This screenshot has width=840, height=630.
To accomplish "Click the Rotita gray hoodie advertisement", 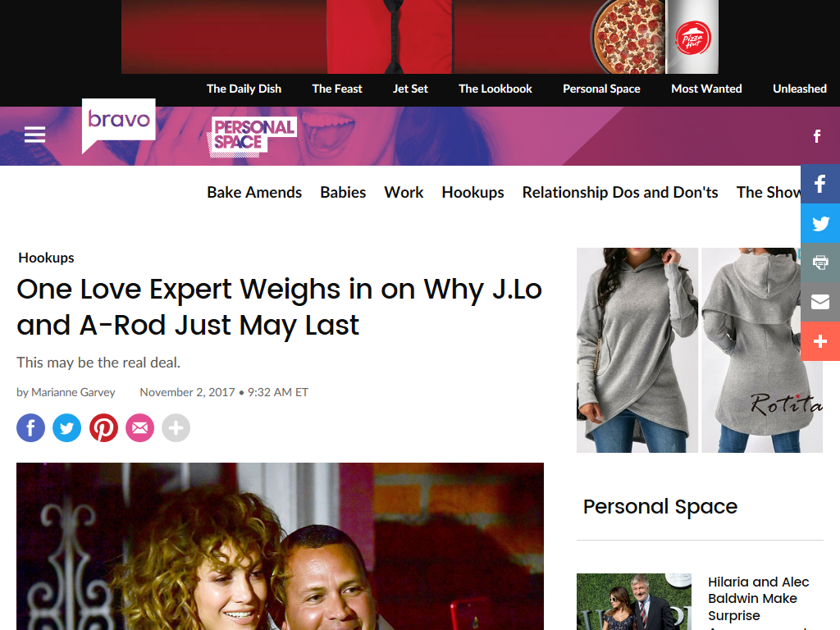I will pos(699,349).
